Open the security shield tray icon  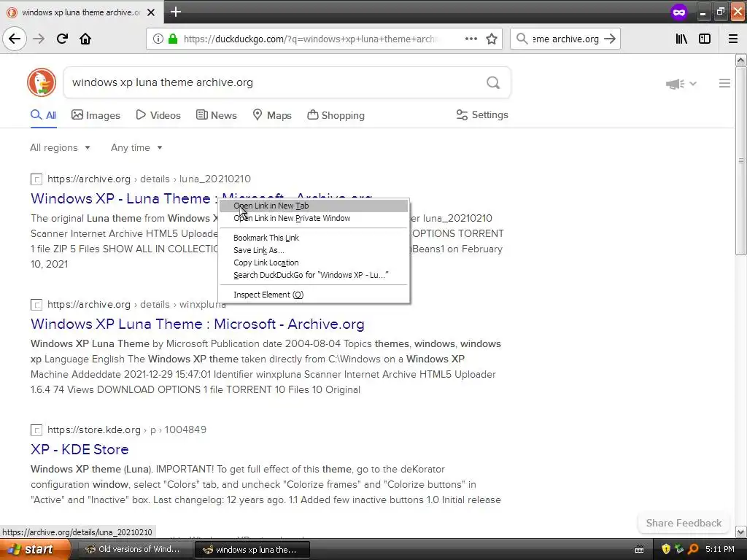point(666,549)
